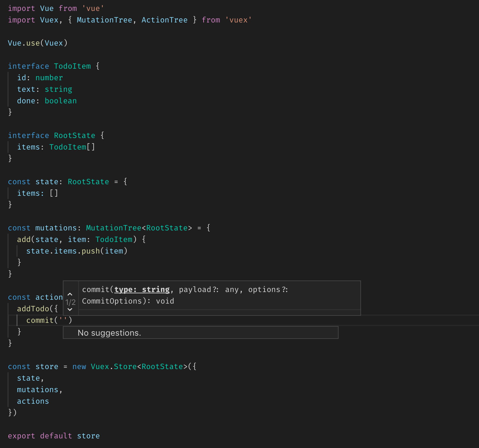Place cursor inside commit('') quotes

63,320
